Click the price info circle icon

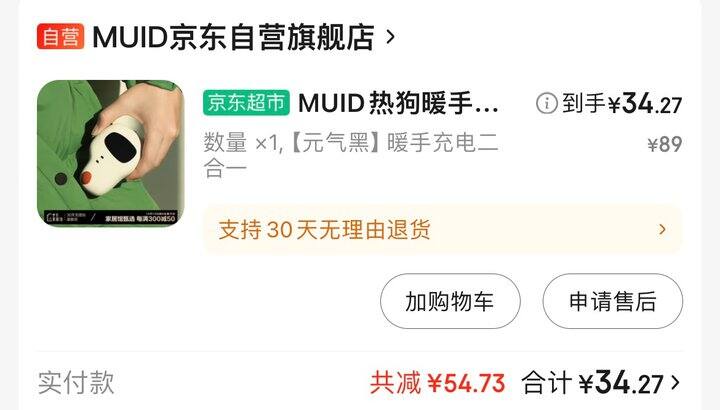[546, 103]
